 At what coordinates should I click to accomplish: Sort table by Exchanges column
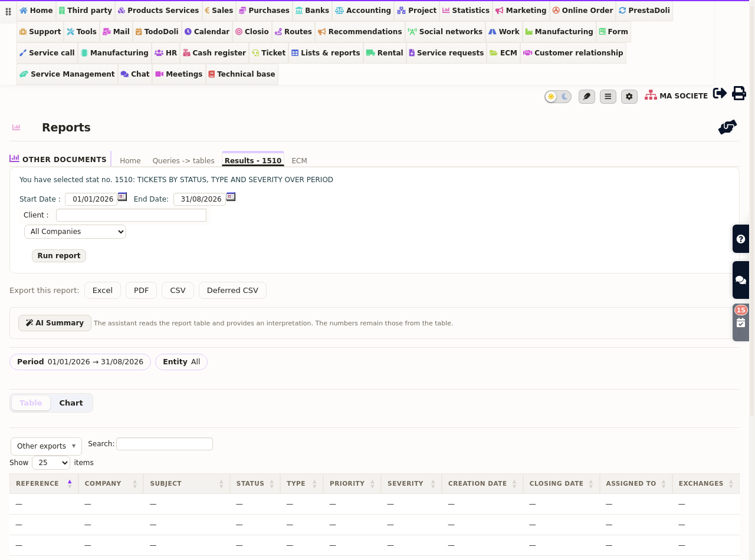pos(705,483)
